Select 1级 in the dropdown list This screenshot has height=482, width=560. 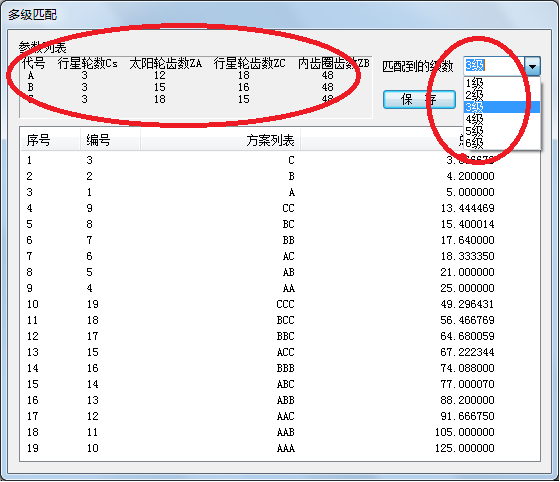pyautogui.click(x=502, y=83)
